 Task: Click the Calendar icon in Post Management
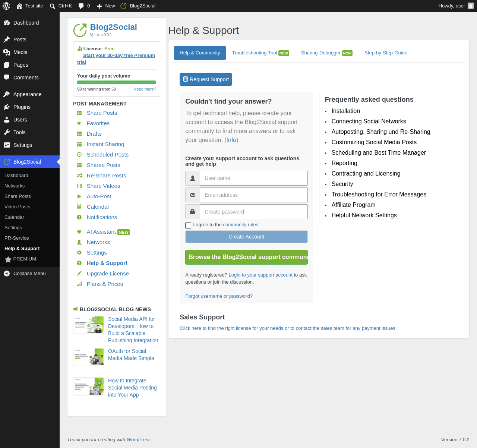click(79, 206)
